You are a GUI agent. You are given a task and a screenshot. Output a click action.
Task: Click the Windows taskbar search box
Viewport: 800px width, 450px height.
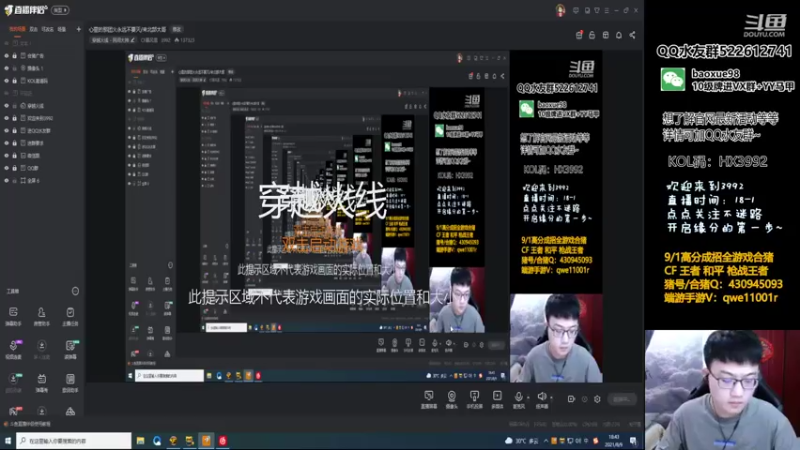73,441
